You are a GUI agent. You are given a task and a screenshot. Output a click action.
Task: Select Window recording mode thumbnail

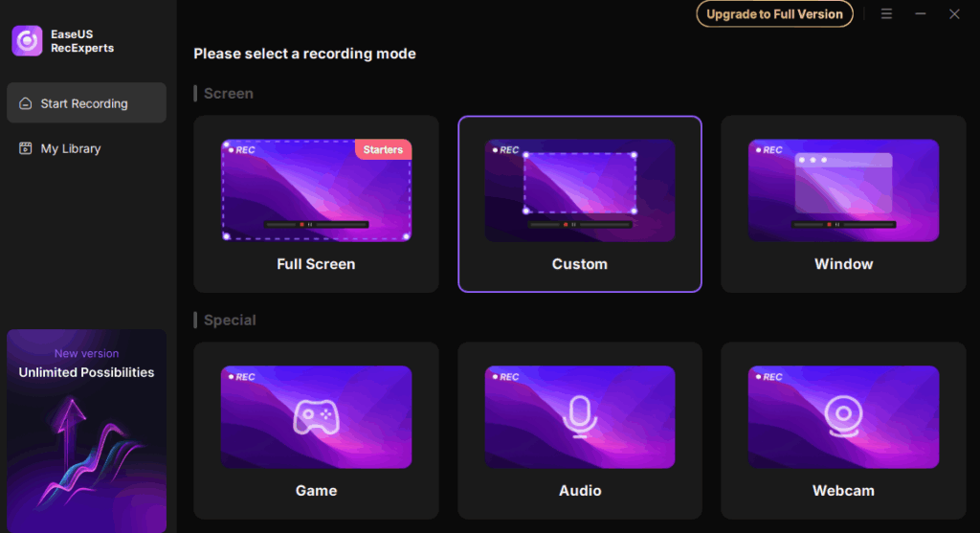coord(844,190)
